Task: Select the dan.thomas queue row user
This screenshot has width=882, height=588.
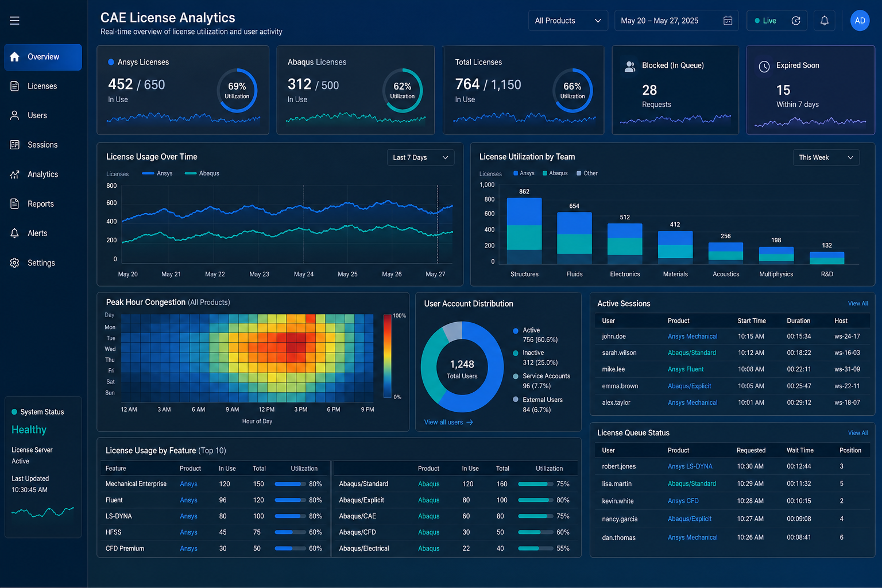Action: coord(619,537)
